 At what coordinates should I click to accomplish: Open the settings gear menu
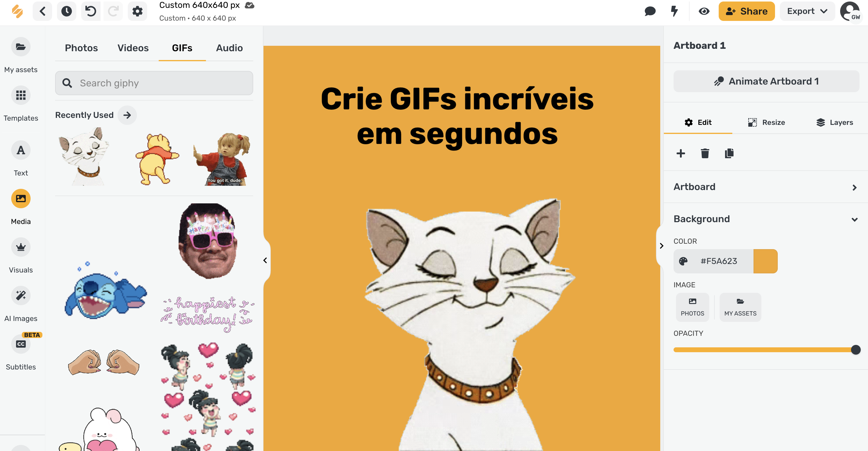(x=138, y=12)
